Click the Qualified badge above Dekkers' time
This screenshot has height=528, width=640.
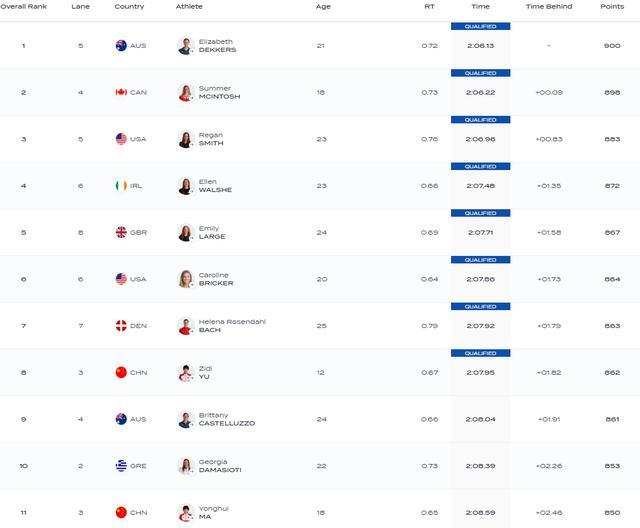pyautogui.click(x=480, y=27)
